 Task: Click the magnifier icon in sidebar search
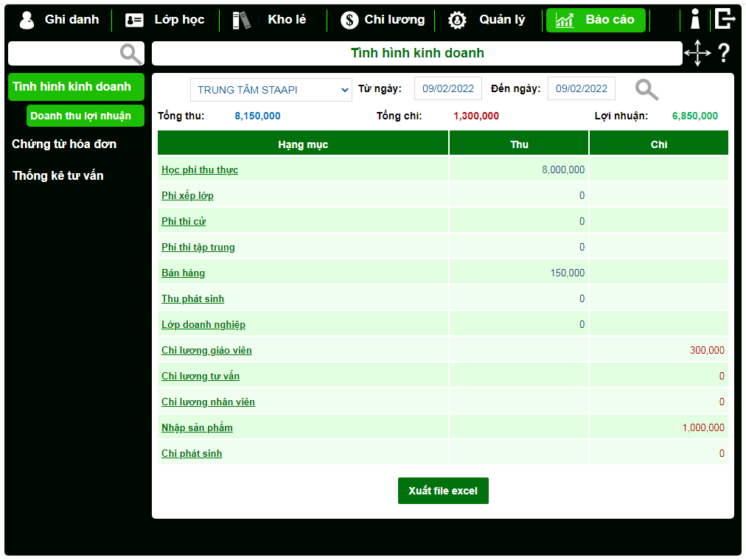coord(130,54)
